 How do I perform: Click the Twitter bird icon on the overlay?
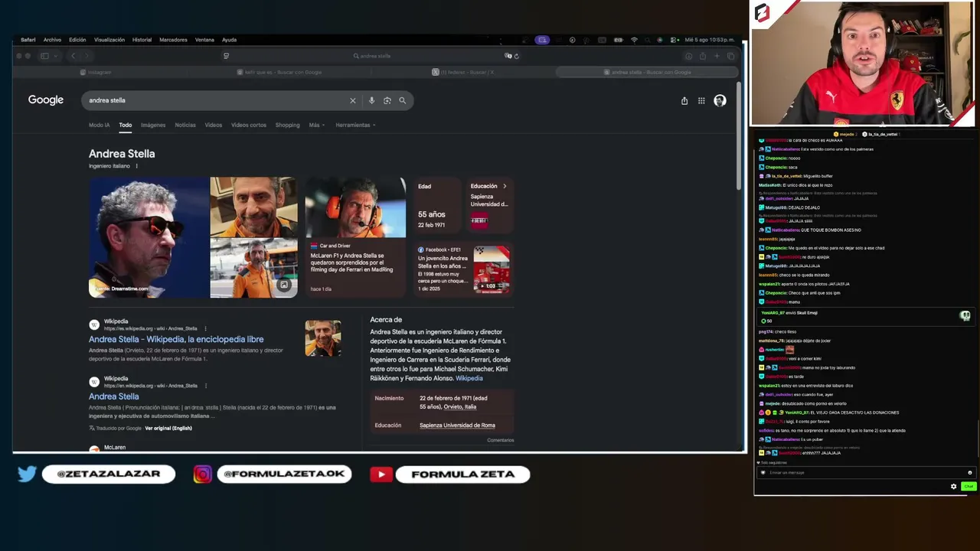[x=27, y=474]
